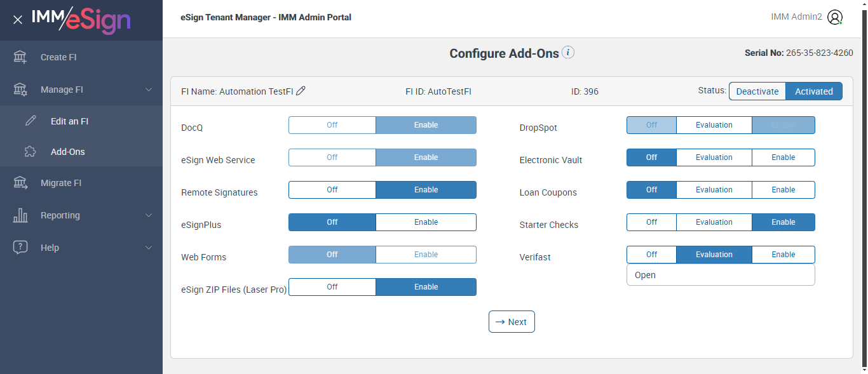868x374 pixels.
Task: Turn Remote Signatures Off
Action: tap(332, 190)
